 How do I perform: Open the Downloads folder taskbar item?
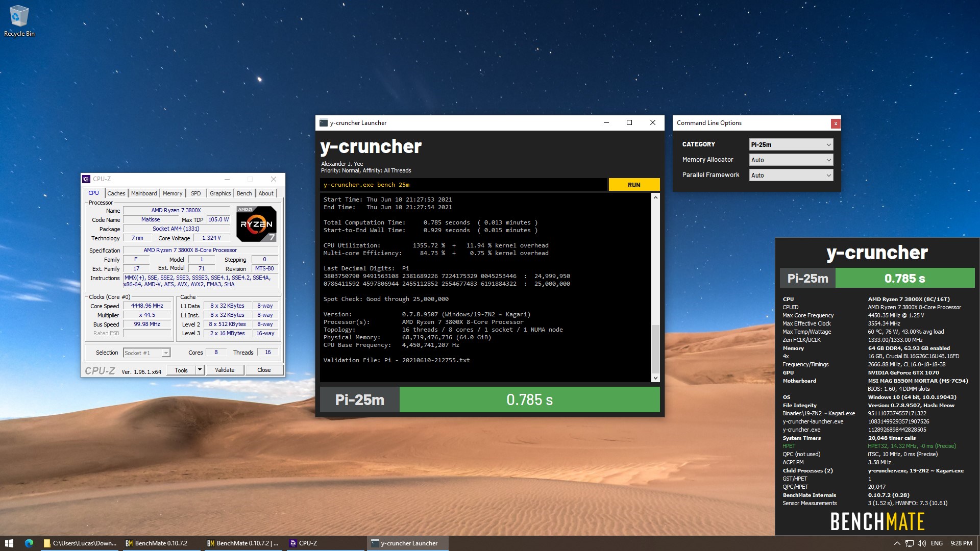click(x=80, y=543)
